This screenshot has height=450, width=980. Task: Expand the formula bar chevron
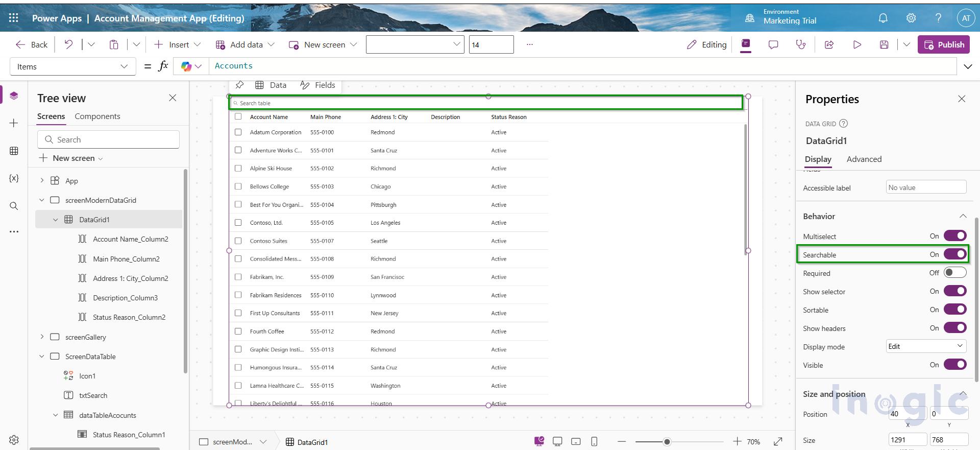click(x=968, y=66)
